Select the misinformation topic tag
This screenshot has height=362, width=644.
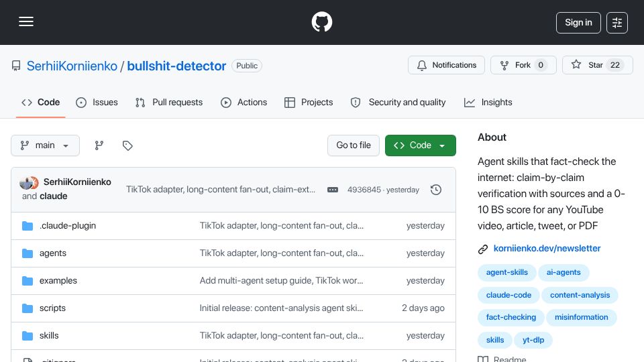(x=581, y=317)
